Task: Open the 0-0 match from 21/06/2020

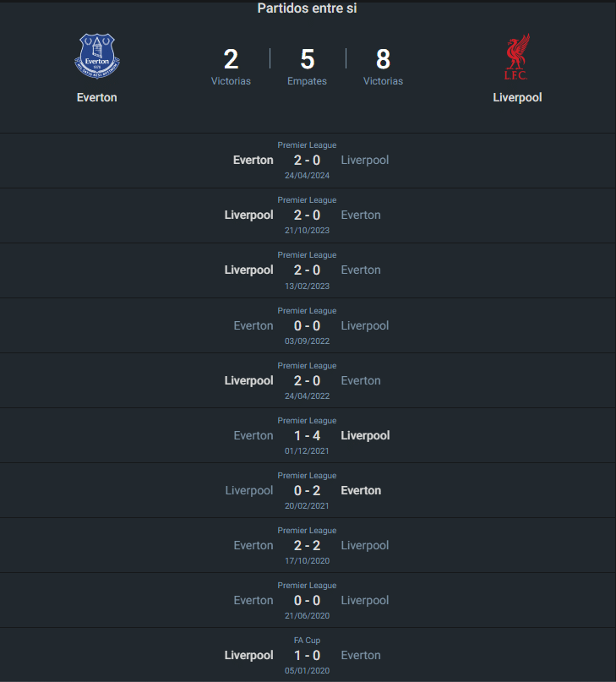Action: point(306,599)
